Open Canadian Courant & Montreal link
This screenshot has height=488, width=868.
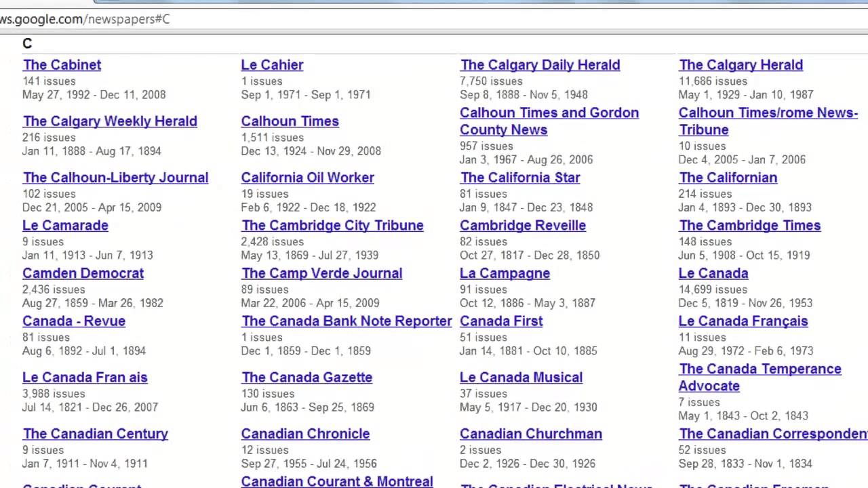[337, 481]
